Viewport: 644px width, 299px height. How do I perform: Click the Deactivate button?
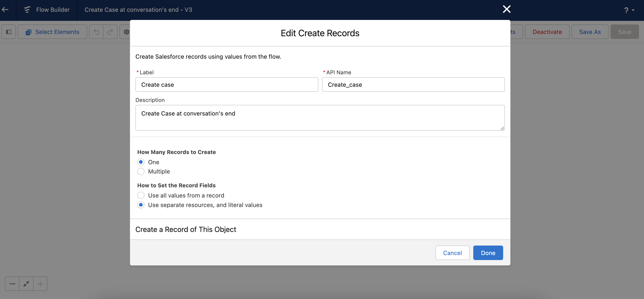coord(547,32)
